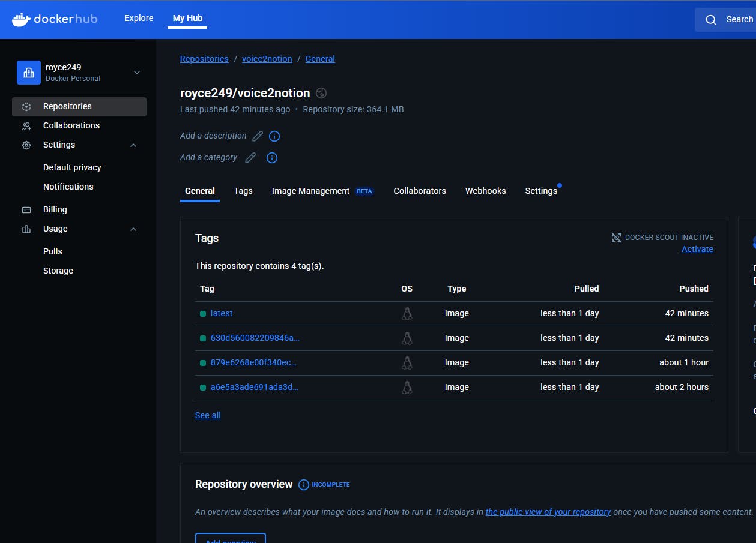This screenshot has width=756, height=543.
Task: Click the Repositories sidebar icon
Action: tap(26, 107)
